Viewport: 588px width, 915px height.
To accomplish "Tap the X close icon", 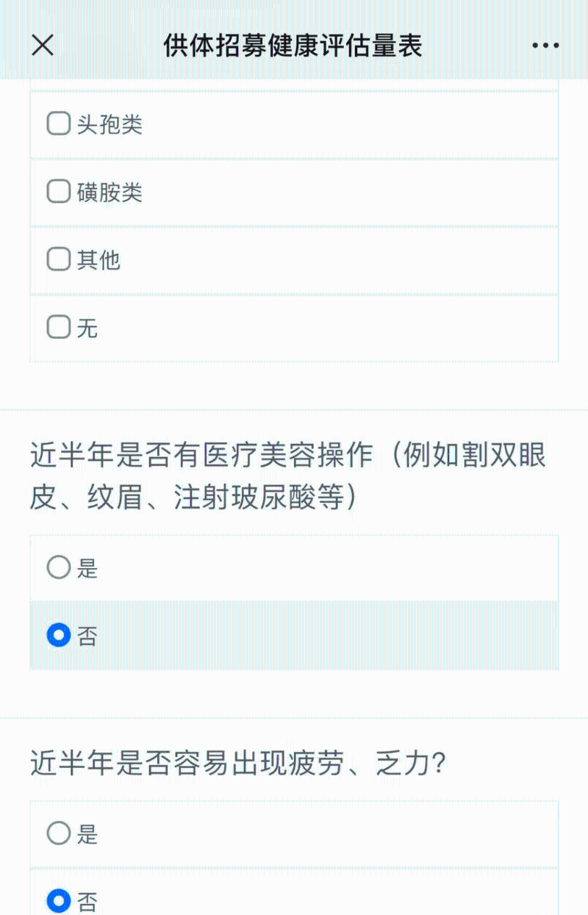I will [x=42, y=46].
